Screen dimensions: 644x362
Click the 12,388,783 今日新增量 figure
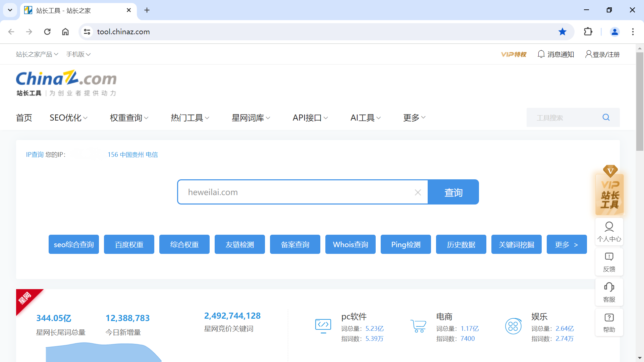click(128, 318)
